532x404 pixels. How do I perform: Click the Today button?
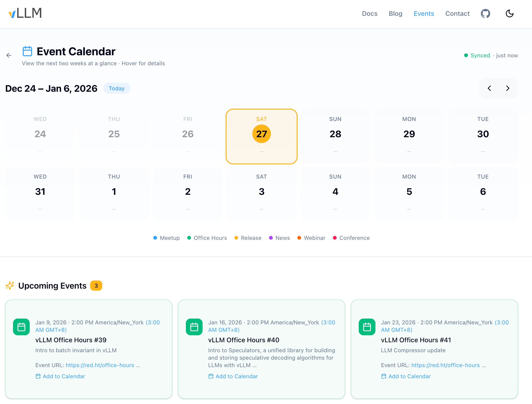pyautogui.click(x=116, y=88)
